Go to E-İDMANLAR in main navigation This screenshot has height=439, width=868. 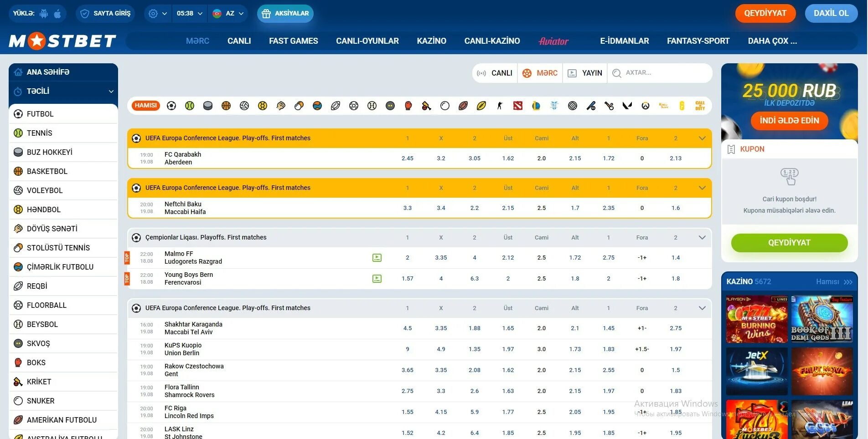click(624, 41)
